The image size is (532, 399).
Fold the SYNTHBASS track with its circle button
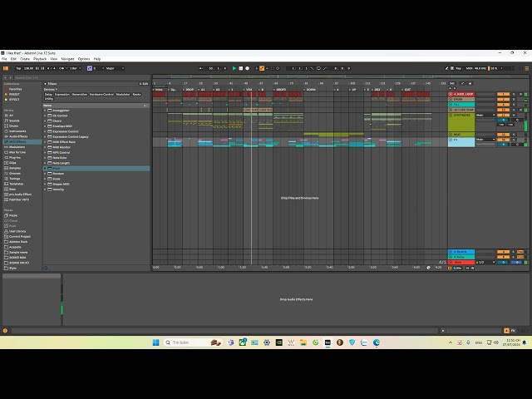tap(451, 116)
